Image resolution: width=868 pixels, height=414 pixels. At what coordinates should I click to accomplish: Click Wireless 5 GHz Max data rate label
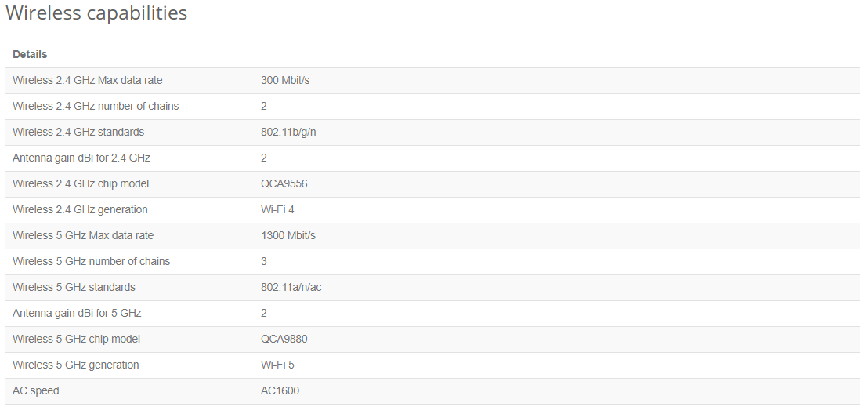click(83, 235)
